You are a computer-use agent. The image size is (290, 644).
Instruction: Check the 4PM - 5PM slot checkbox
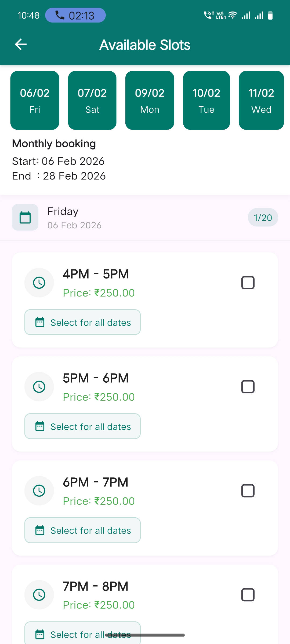[248, 283]
